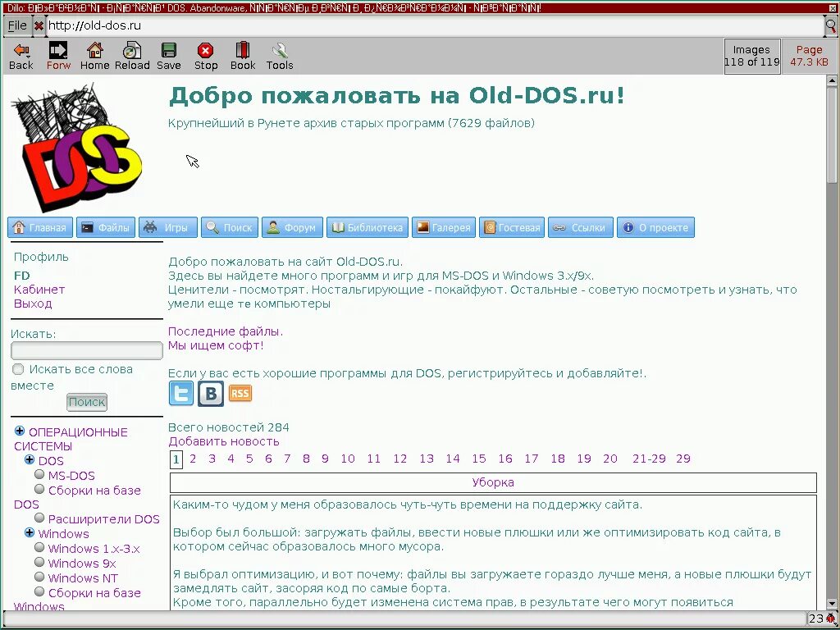Expand the ОПЕРАЦИОННЫЕ СИСТЕМЫ tree node
This screenshot has width=840, height=630.
click(x=20, y=431)
